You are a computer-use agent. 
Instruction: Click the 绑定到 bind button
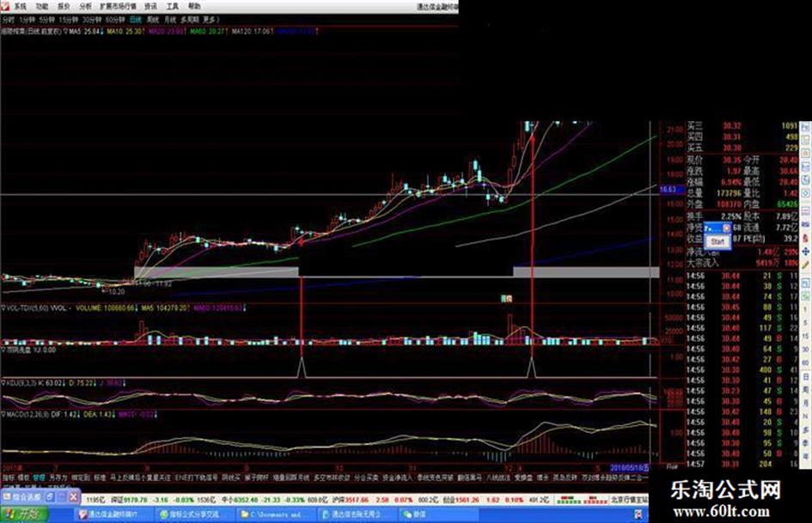click(80, 477)
